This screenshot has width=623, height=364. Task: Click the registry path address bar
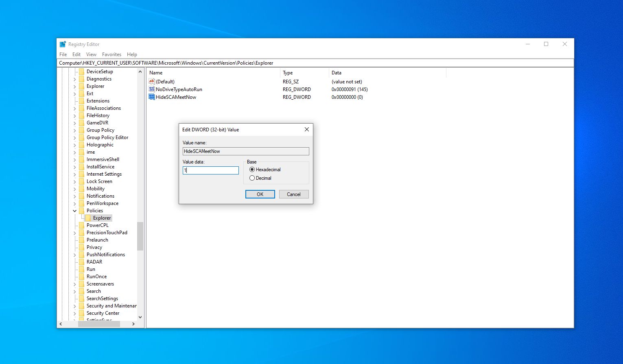tap(315, 63)
